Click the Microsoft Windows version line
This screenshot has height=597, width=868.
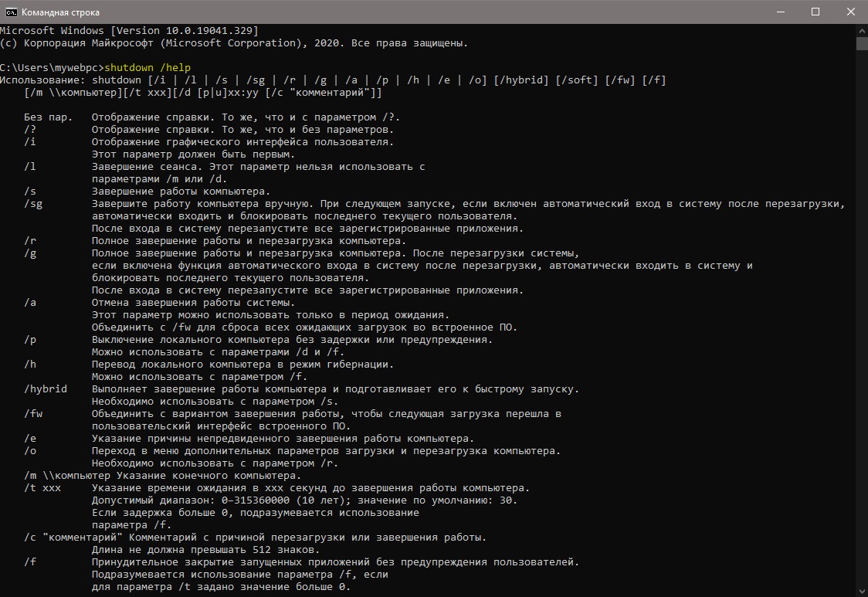pos(129,30)
